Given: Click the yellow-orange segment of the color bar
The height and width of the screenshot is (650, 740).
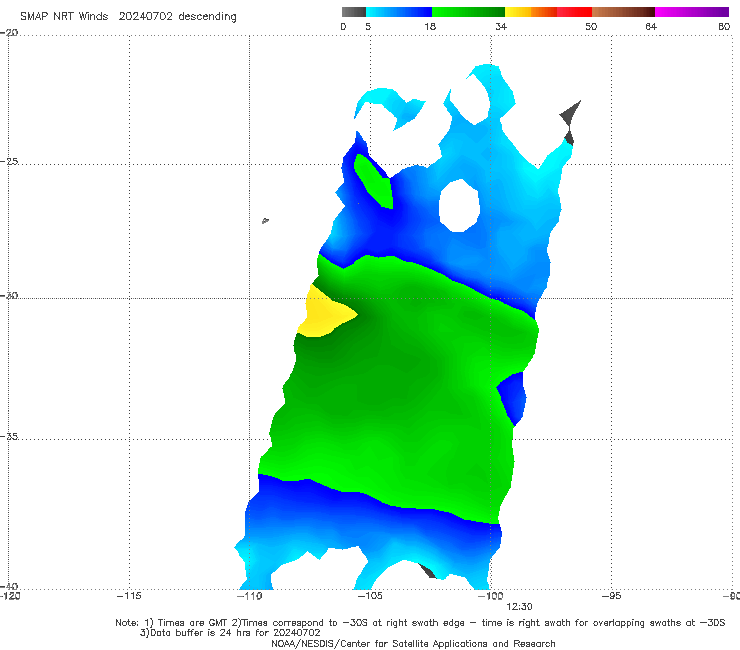Looking at the screenshot, I should tap(531, 12).
